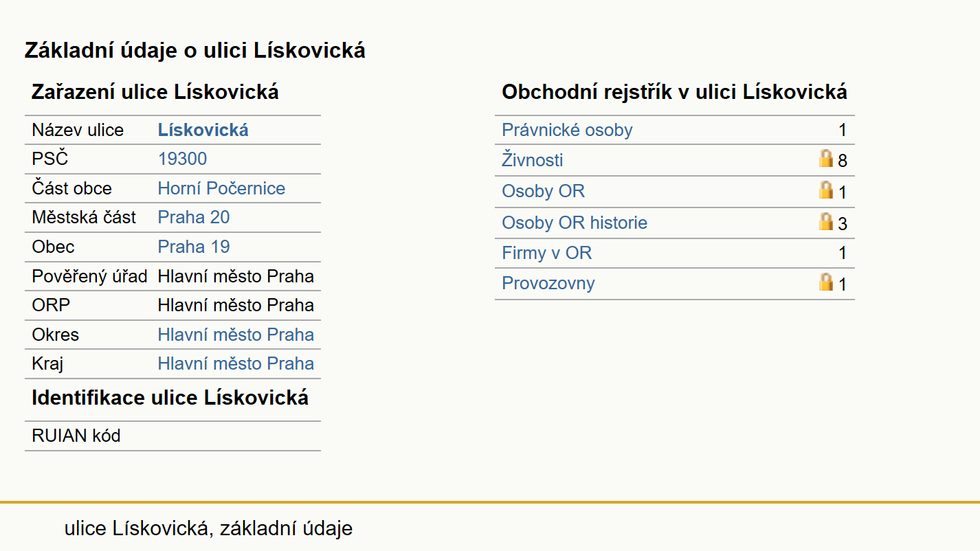The height and width of the screenshot is (551, 980).
Task: Open the Právnické osoby link
Action: point(567,131)
